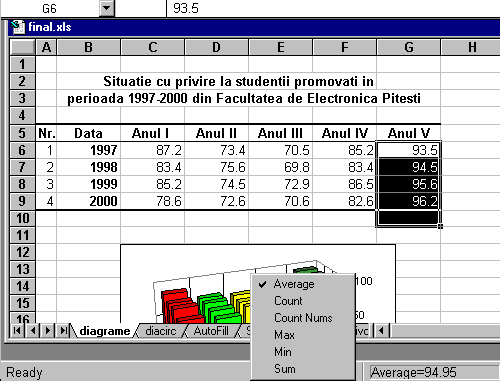Jump to last sheet tab arrow
The width and height of the screenshot is (500, 381).
(63, 331)
